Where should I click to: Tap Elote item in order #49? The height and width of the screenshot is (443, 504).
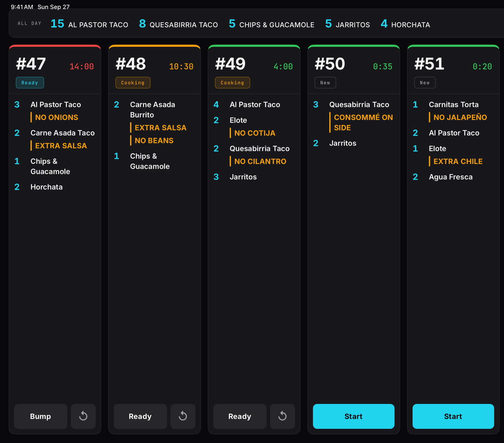coord(238,120)
